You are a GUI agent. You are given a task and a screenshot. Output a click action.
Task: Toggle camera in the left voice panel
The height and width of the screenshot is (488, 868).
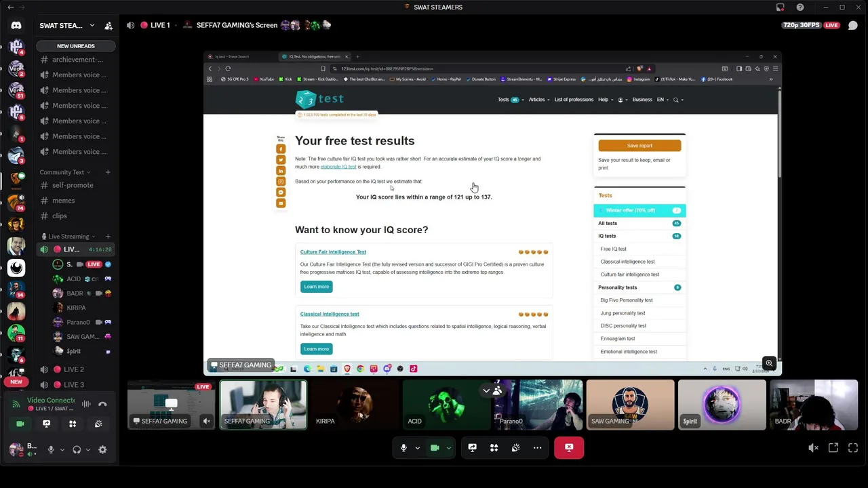click(20, 424)
